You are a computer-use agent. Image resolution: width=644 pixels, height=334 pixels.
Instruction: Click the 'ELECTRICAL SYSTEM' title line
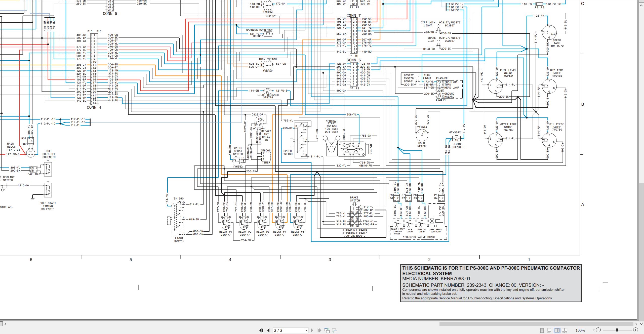pos(427,273)
